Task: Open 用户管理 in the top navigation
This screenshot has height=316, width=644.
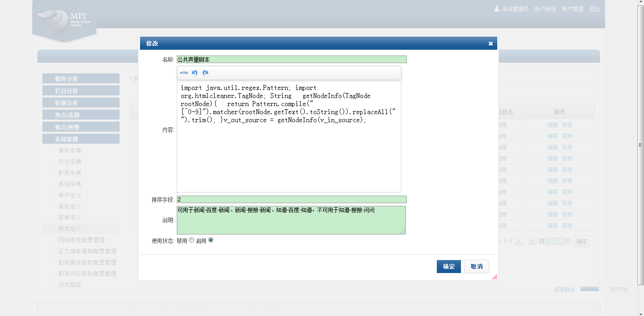Action: [x=572, y=9]
